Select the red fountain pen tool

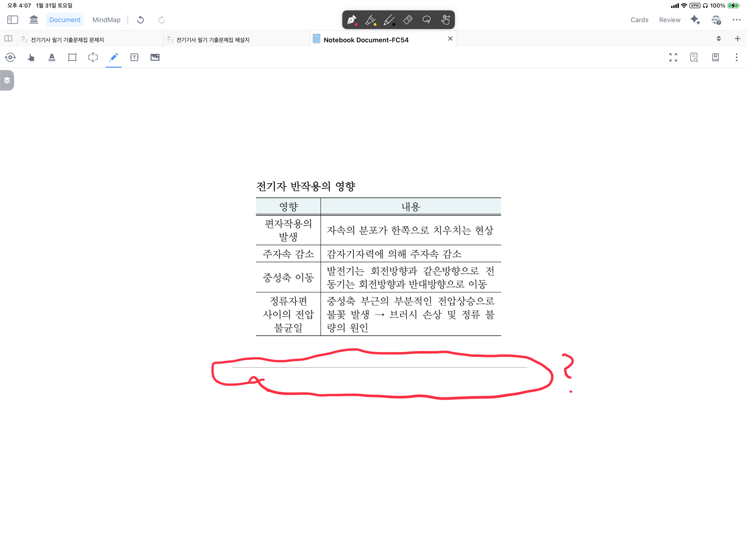352,20
